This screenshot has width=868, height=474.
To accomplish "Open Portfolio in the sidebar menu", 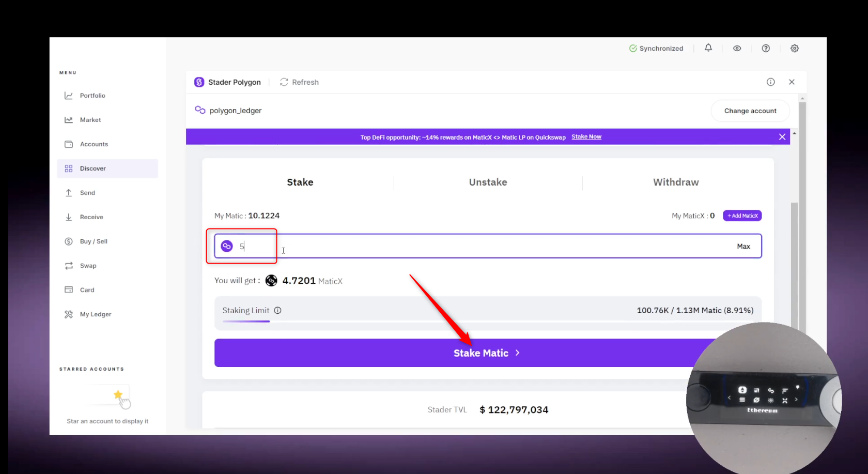I will (x=92, y=96).
